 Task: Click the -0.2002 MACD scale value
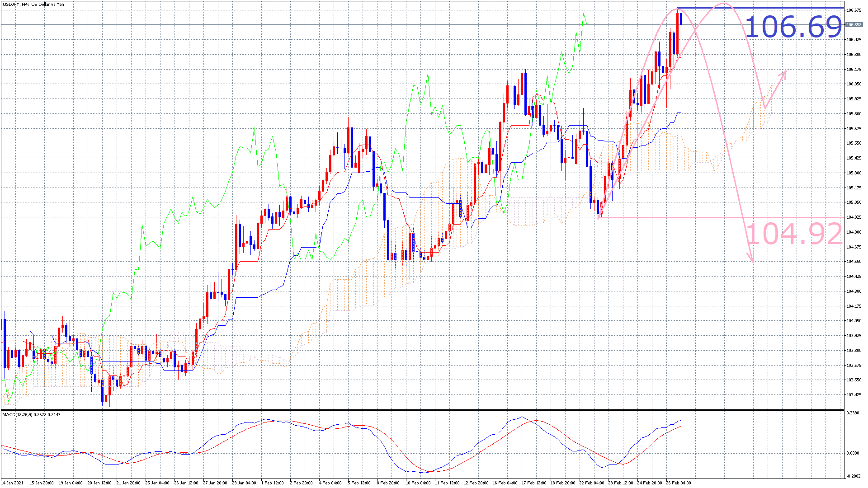(854, 476)
